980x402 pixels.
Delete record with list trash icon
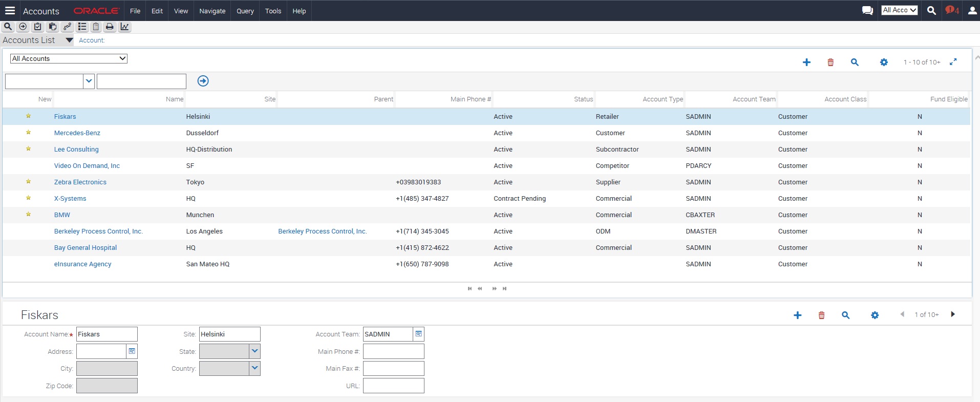click(830, 62)
